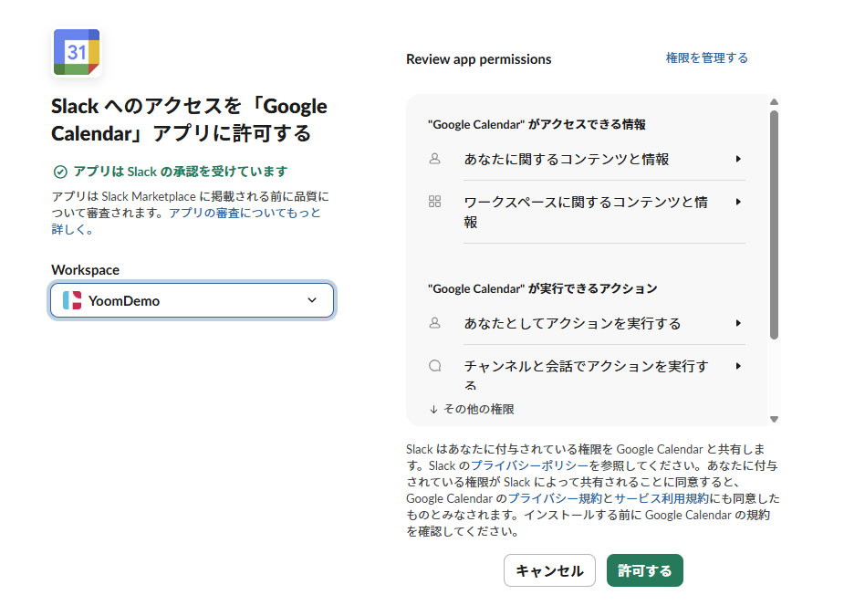
Task: Click the scrollbar down arrow
Action: 774,420
